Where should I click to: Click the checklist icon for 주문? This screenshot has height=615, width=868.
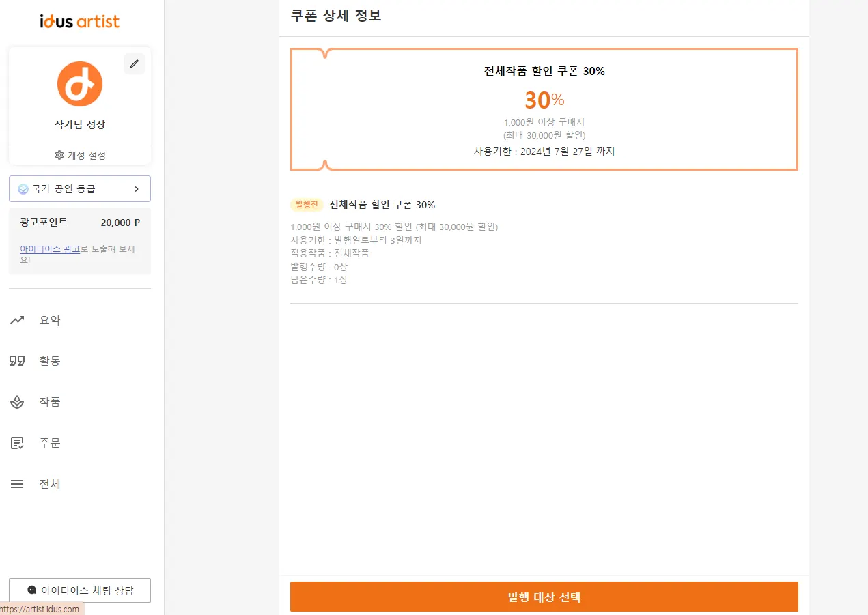coord(17,443)
